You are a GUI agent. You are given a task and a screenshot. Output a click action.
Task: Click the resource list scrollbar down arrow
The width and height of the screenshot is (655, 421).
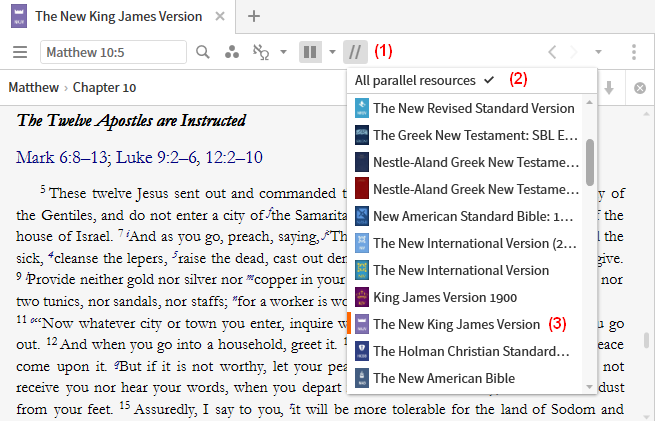[x=589, y=387]
